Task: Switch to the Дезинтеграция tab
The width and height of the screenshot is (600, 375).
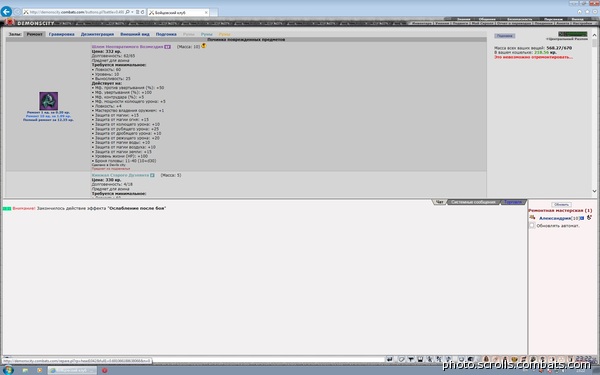Action: tap(97, 34)
